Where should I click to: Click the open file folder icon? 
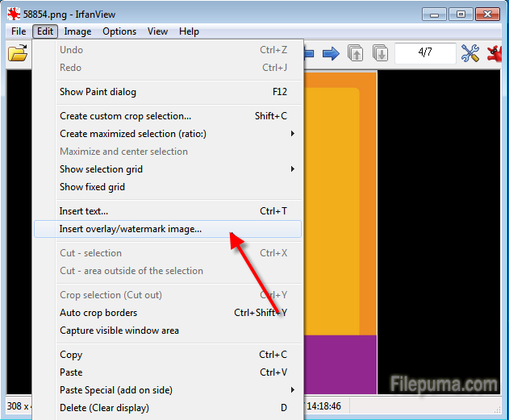pos(17,54)
